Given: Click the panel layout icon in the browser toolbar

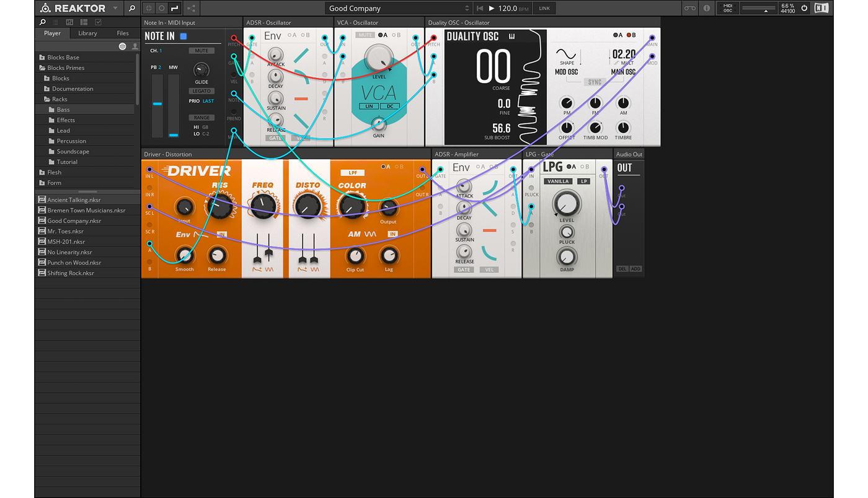Looking at the screenshot, I should coord(84,22).
